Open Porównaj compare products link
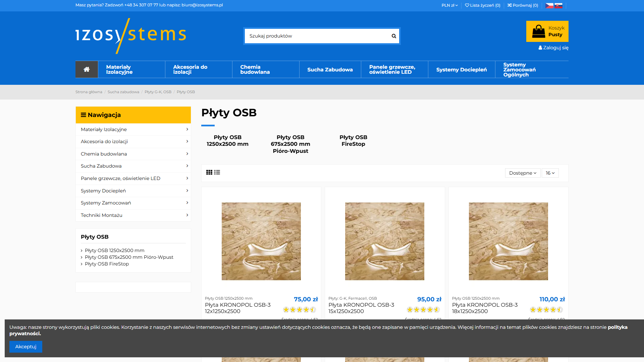Viewport: 644px width, 362px height. coord(523,5)
